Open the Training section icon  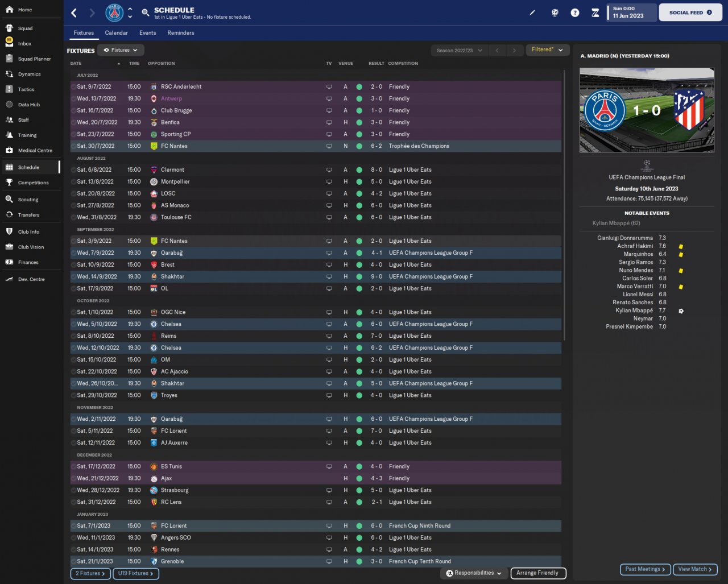[9, 135]
